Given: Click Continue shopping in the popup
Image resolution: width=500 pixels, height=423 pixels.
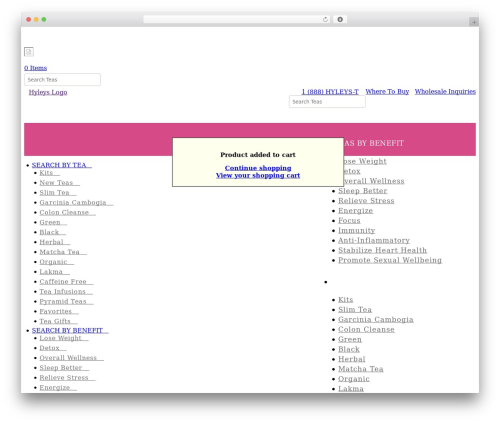Looking at the screenshot, I should [258, 168].
